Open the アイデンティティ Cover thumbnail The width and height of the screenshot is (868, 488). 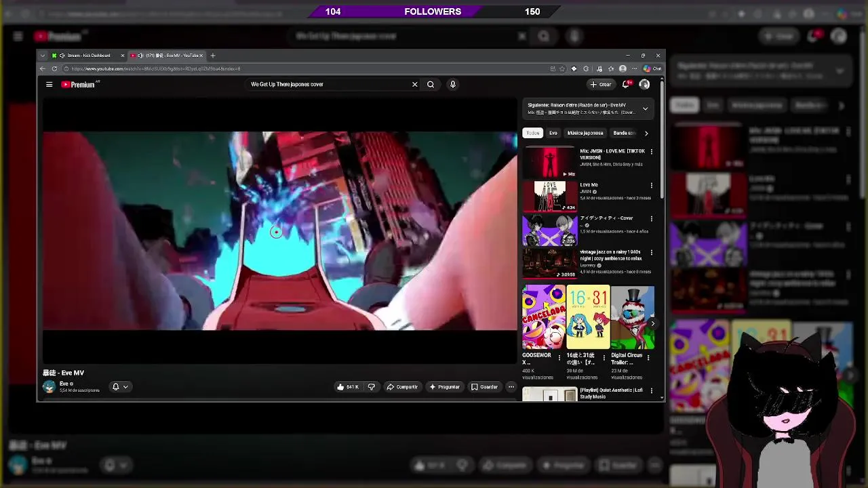click(x=549, y=230)
